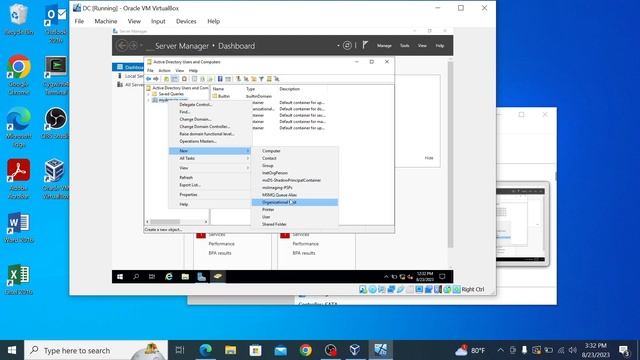
Task: Choose Change Domain Controller in the context menu
Action: click(x=210, y=127)
